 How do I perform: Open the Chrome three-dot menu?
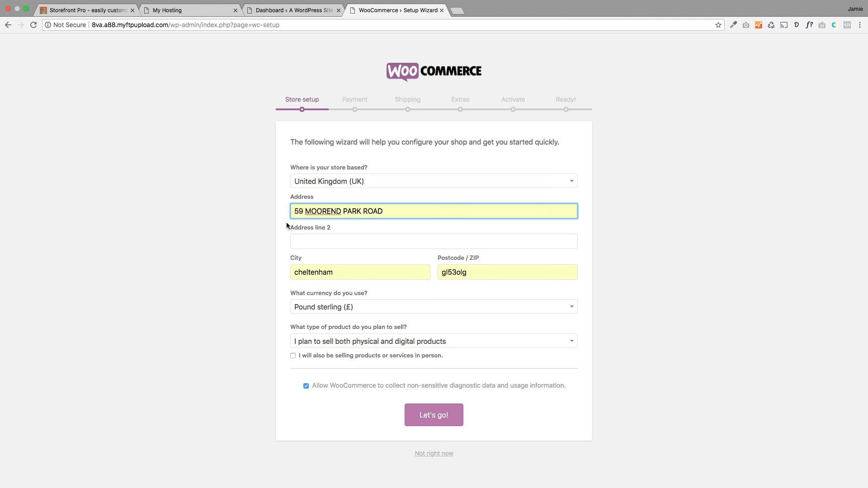[x=860, y=25]
